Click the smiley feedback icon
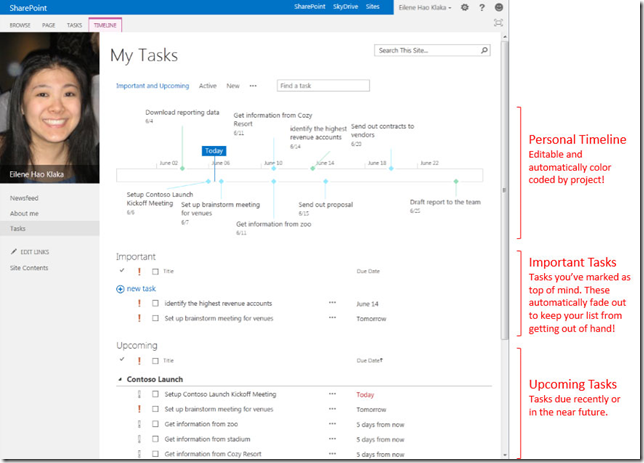The width and height of the screenshot is (644, 463). (498, 7)
